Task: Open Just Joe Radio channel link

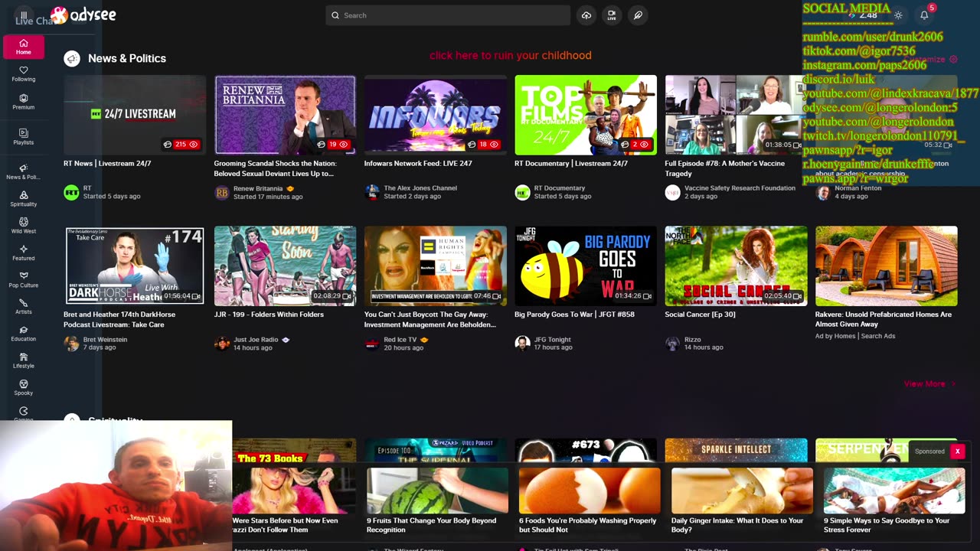Action: [256, 340]
